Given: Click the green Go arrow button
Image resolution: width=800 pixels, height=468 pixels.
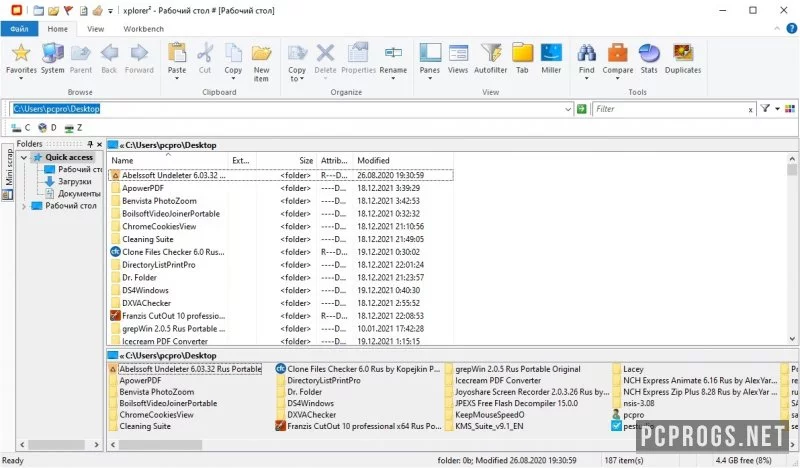Looking at the screenshot, I should [581, 109].
